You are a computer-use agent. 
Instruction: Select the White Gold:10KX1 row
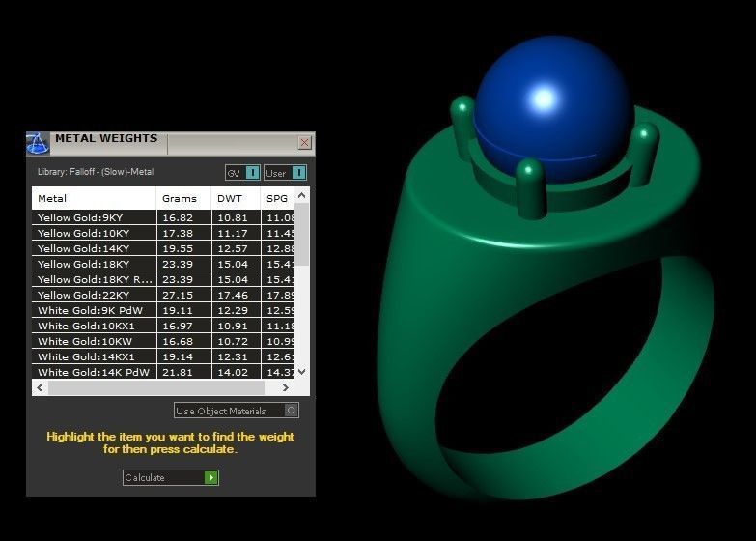point(163,326)
